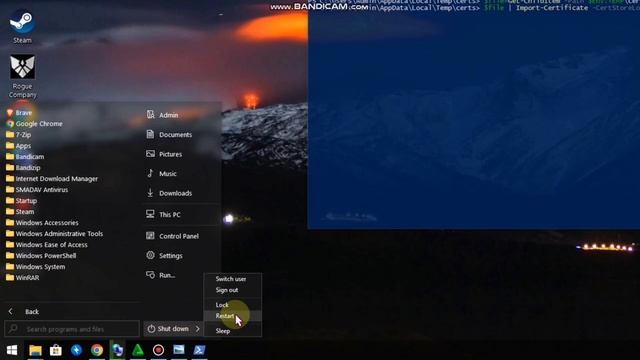Launch Google Chrome from programs list

[35, 124]
